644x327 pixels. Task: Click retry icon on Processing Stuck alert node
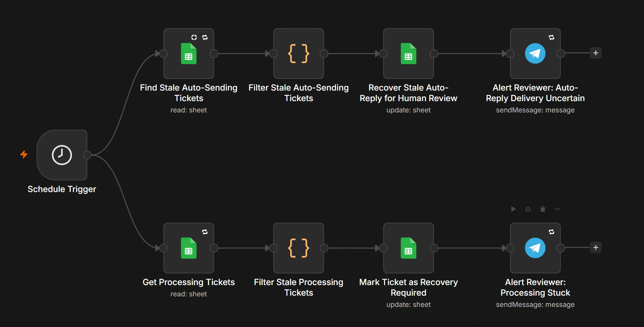(552, 232)
